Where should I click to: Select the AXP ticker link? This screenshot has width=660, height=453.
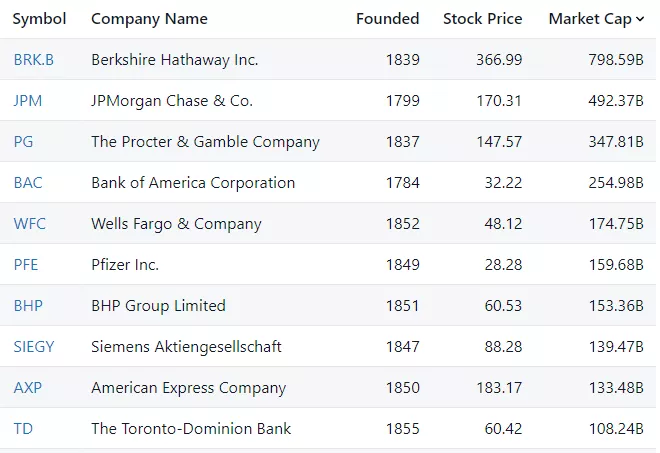coord(27,388)
